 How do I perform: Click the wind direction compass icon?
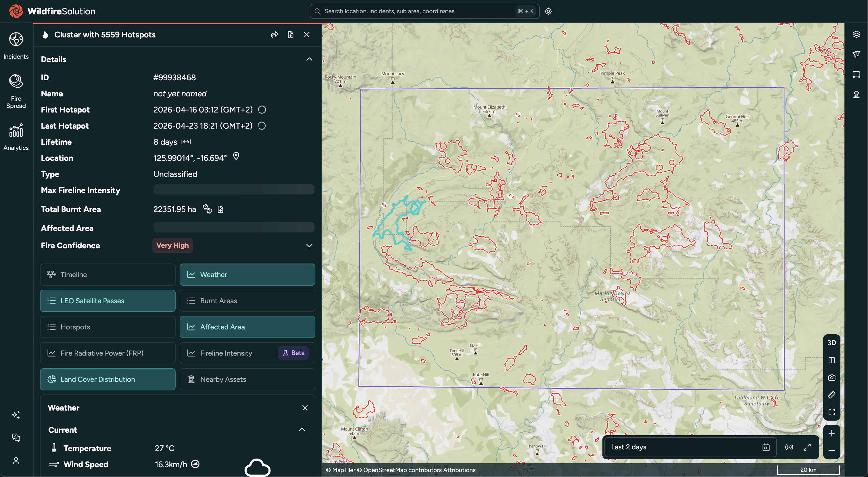[x=195, y=464]
